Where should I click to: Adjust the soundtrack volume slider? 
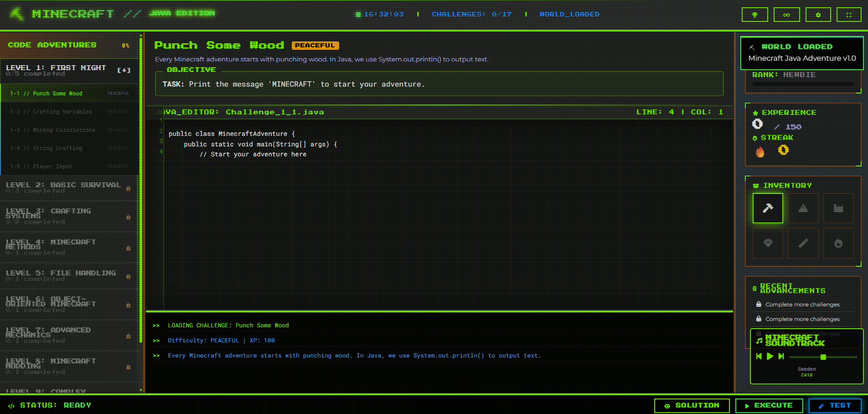[823, 357]
